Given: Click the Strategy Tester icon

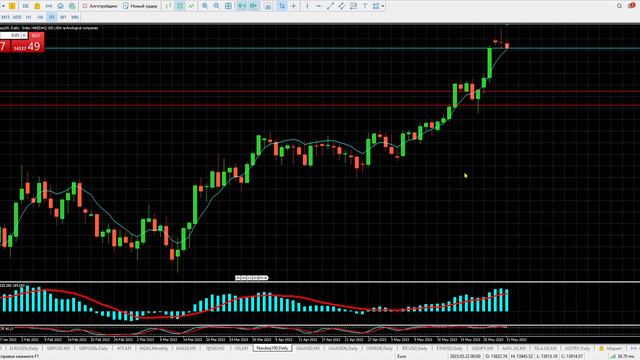Looking at the screenshot, I should (72, 6).
